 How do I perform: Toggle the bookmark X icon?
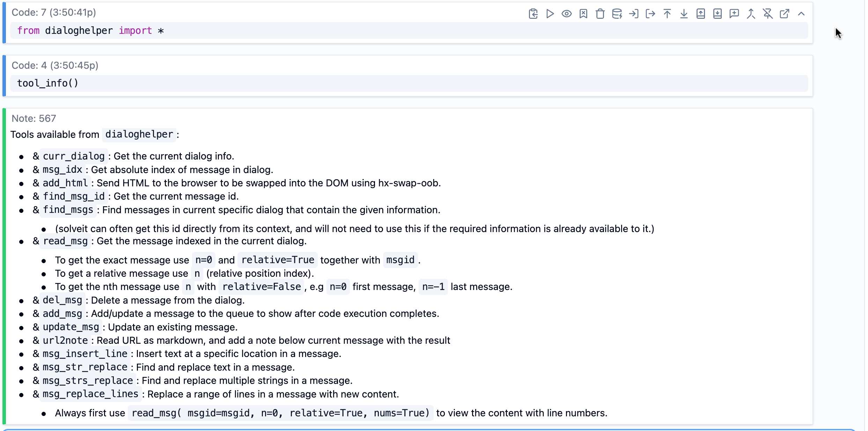click(583, 14)
